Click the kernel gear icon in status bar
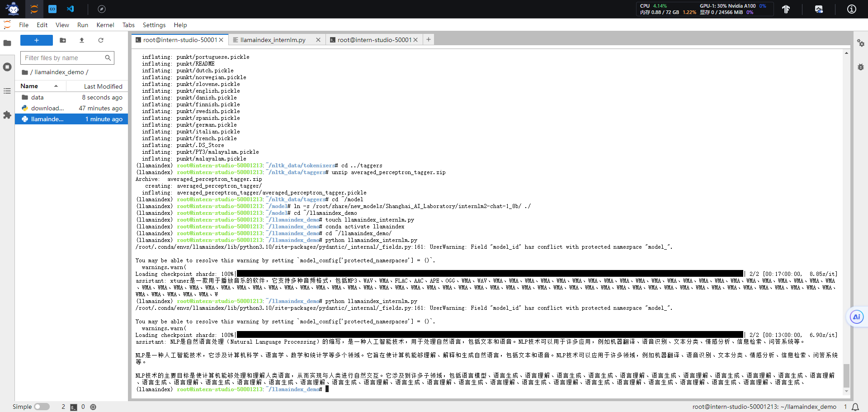 click(93, 407)
